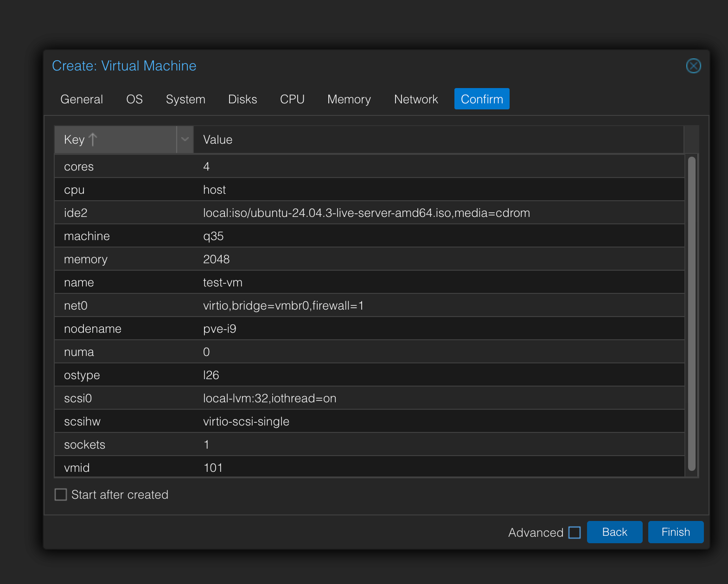Click the Value column header

point(439,140)
